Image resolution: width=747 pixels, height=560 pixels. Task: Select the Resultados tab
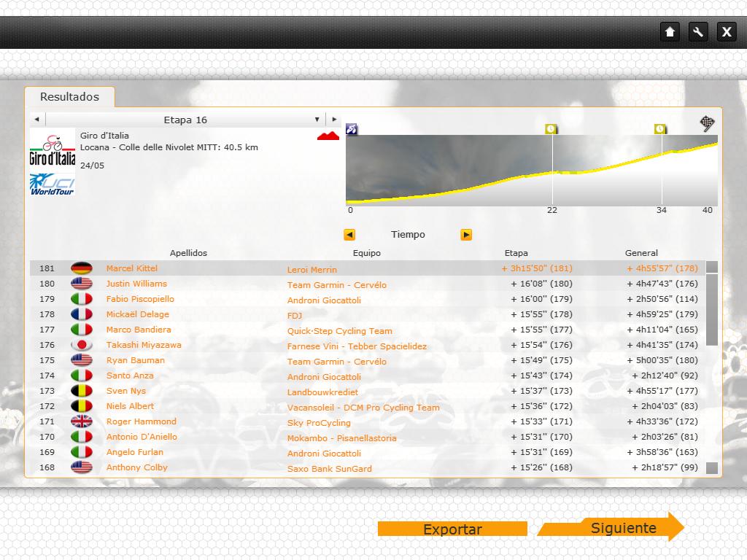(x=69, y=97)
